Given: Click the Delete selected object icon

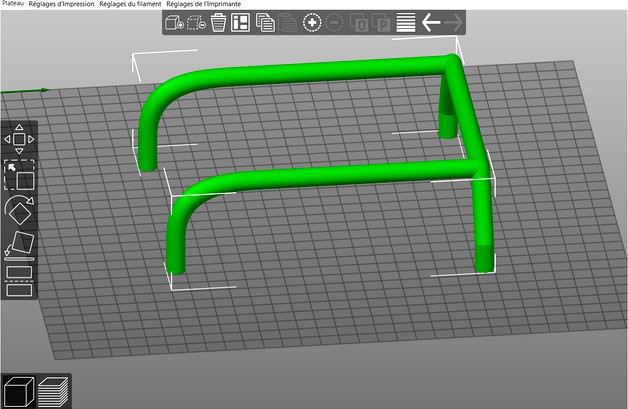Looking at the screenshot, I should point(196,23).
